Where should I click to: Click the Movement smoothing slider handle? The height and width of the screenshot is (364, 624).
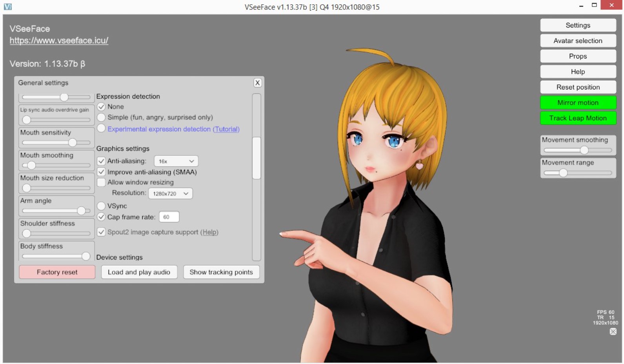[x=584, y=150]
